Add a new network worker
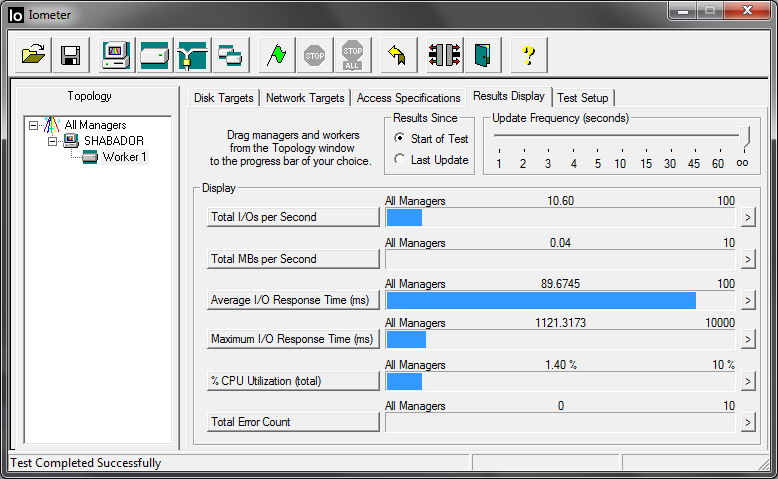 pyautogui.click(x=193, y=55)
